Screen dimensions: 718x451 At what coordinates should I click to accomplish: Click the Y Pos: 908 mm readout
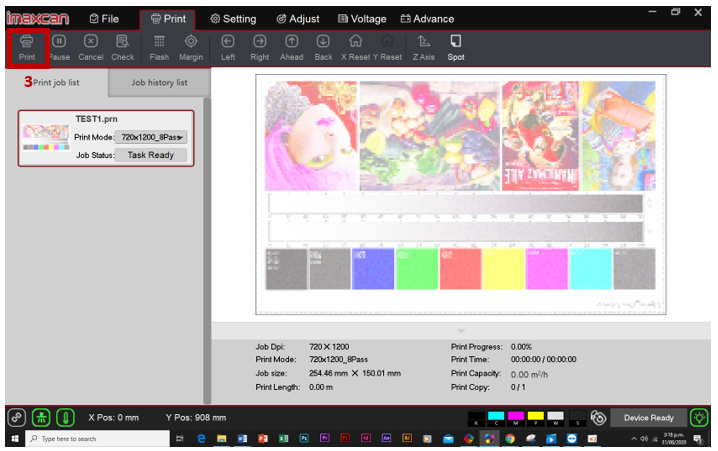196,418
